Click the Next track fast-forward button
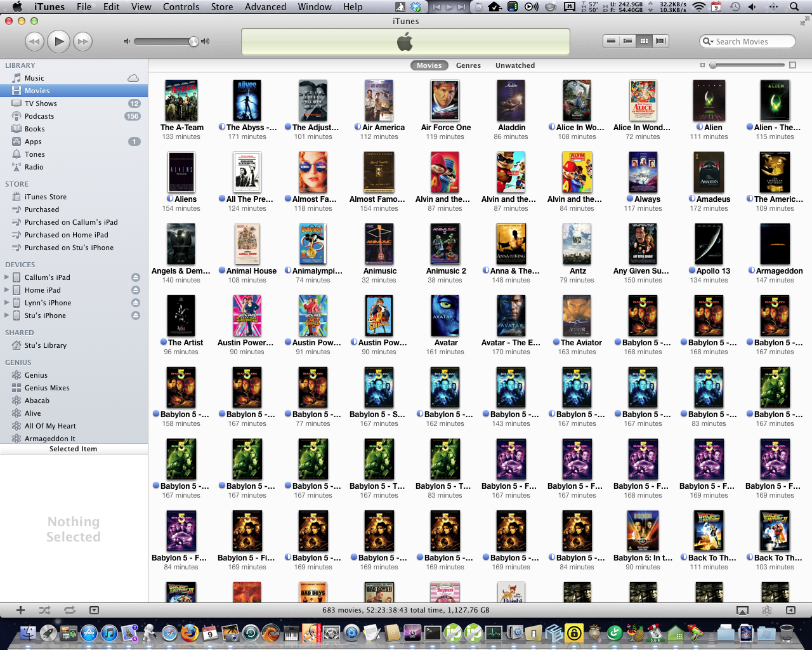This screenshot has width=812, height=650. click(82, 41)
